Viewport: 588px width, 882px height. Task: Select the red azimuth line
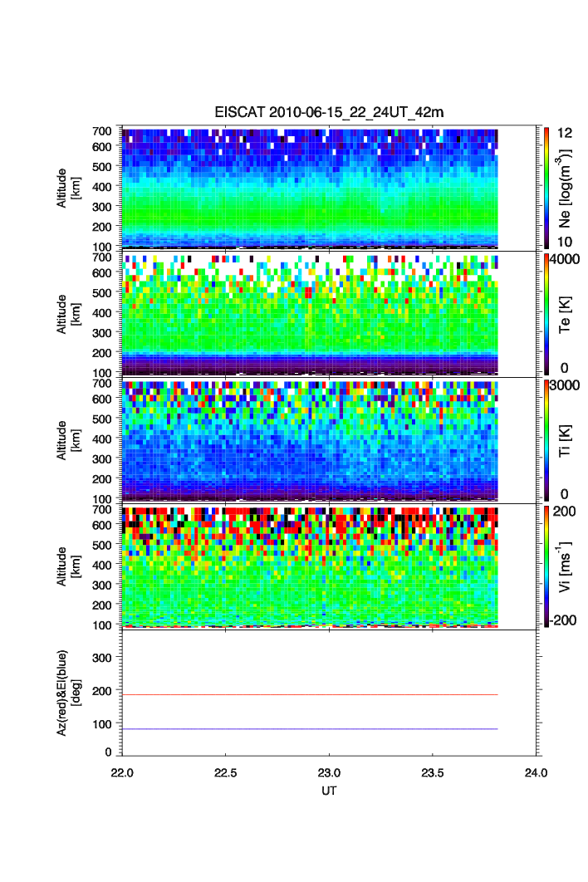click(x=310, y=694)
